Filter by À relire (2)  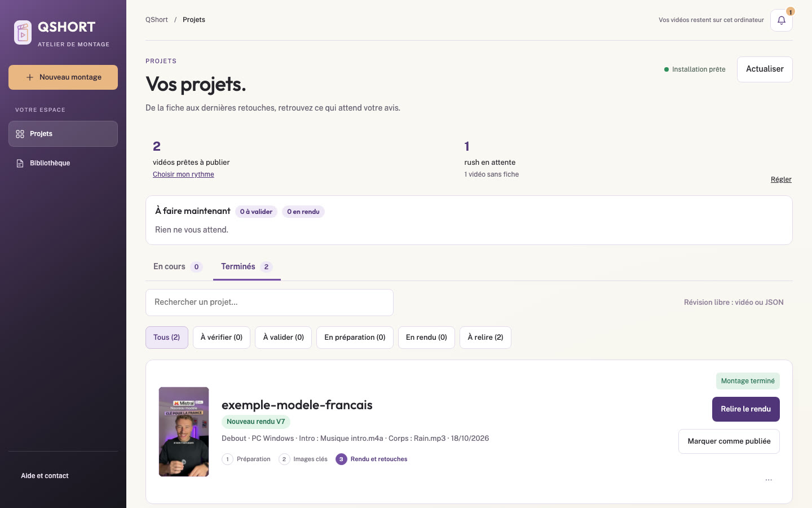tap(486, 338)
